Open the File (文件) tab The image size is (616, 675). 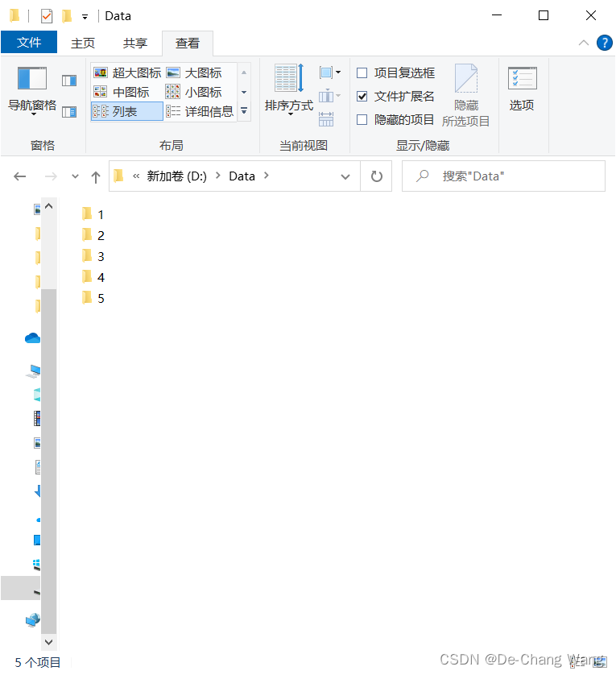tap(29, 42)
